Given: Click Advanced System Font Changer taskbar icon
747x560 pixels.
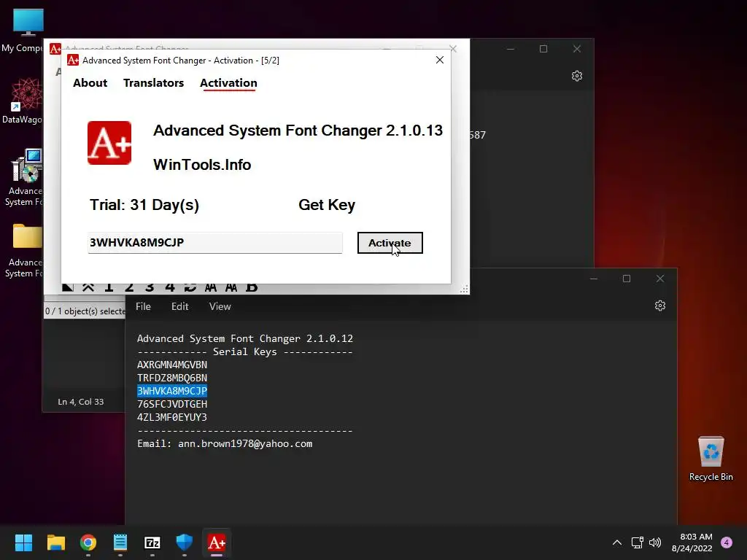Looking at the screenshot, I should [216, 542].
